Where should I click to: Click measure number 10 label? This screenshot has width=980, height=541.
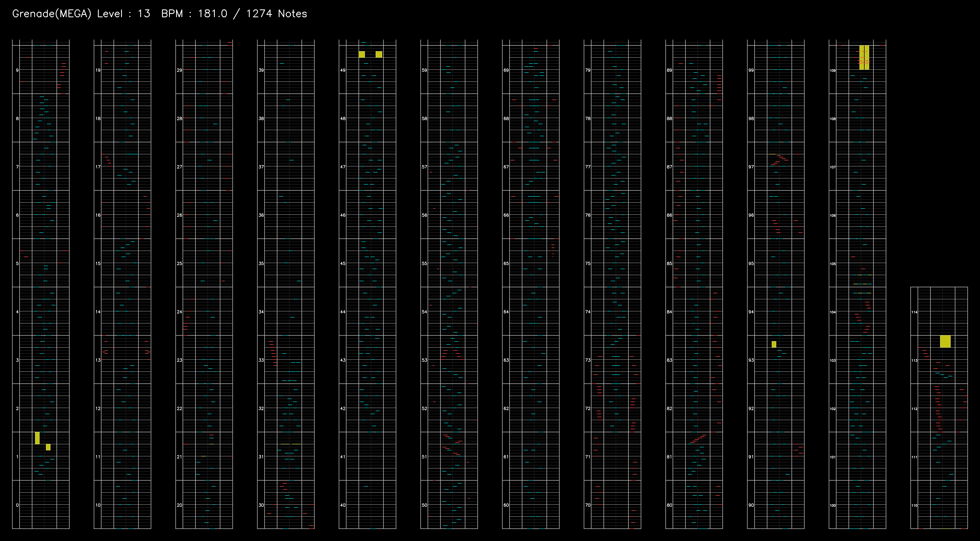[x=98, y=505]
